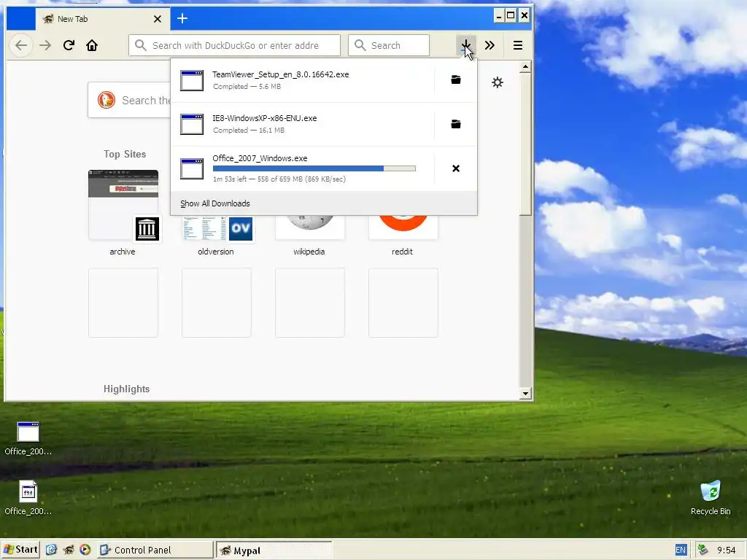
Task: Click the toolbar Search box
Action: coord(389,45)
